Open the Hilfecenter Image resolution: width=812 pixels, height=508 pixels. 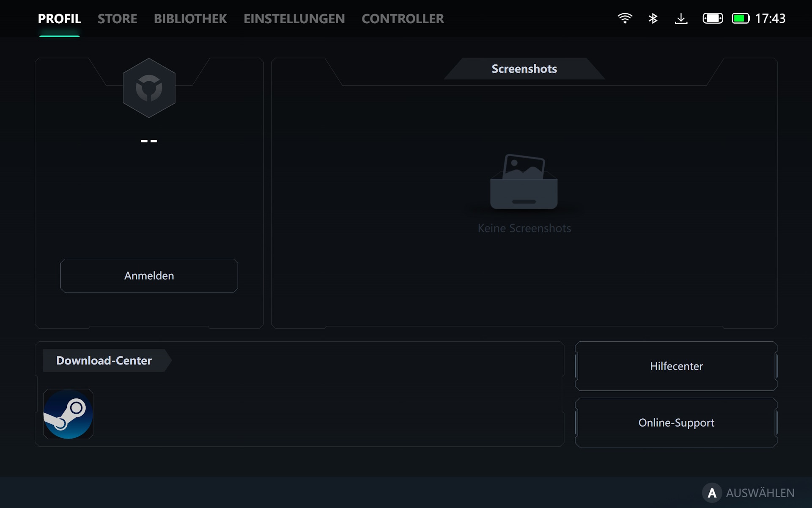click(x=676, y=366)
